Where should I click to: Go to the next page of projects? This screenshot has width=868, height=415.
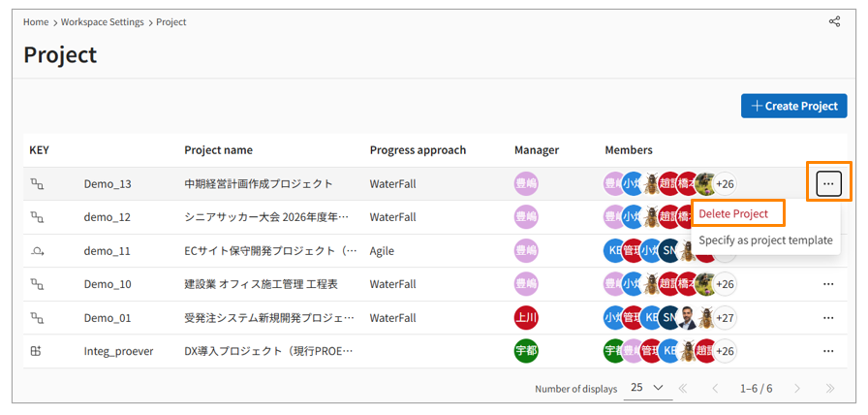[797, 388]
